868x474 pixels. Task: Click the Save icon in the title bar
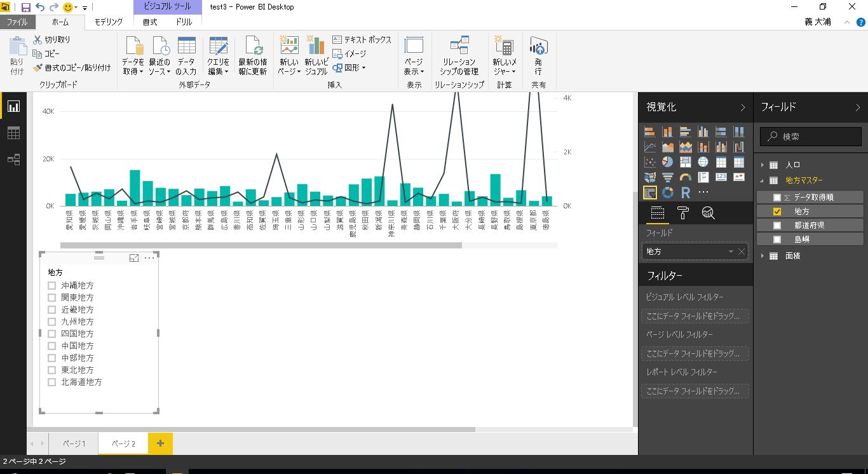point(26,8)
